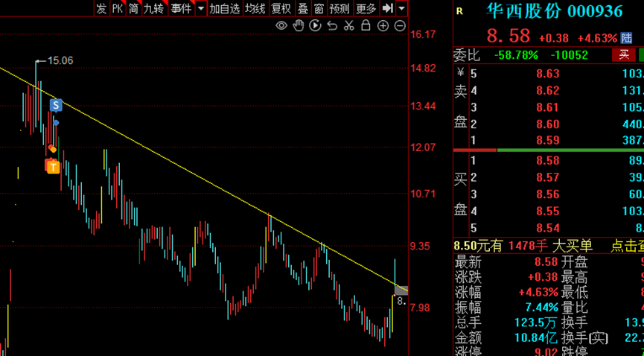This screenshot has width=644, height=356.
Task: Toggle chart visibility with the eye icon
Action: (281, 26)
